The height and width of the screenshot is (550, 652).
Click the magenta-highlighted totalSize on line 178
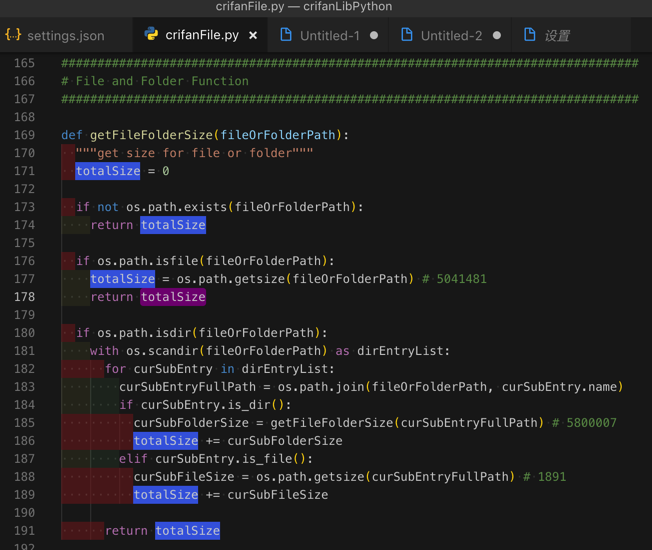tap(173, 297)
